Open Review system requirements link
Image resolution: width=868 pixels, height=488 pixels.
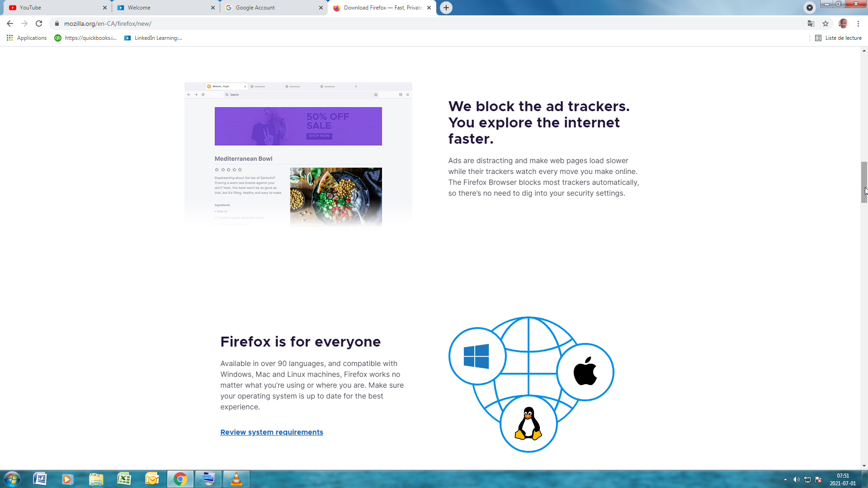(x=272, y=432)
